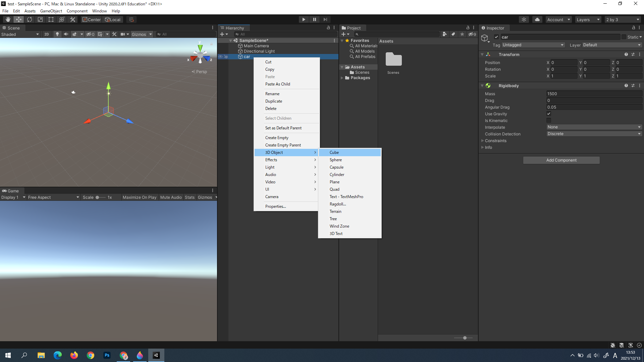The height and width of the screenshot is (362, 644).
Task: Select the Rotate tool icon
Action: point(30,19)
